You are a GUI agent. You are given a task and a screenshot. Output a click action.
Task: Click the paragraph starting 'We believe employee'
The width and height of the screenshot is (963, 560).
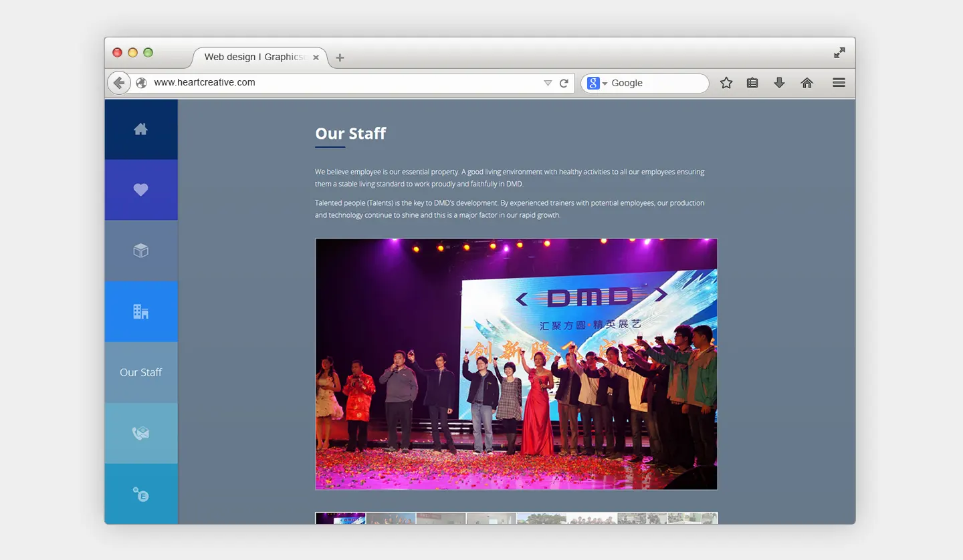510,178
